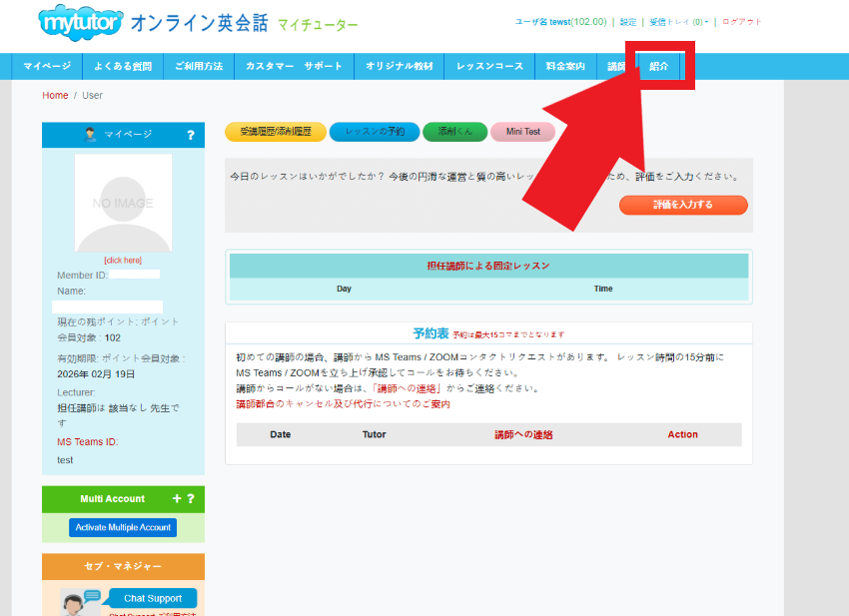Open カスタマー サポート menu

(x=294, y=66)
